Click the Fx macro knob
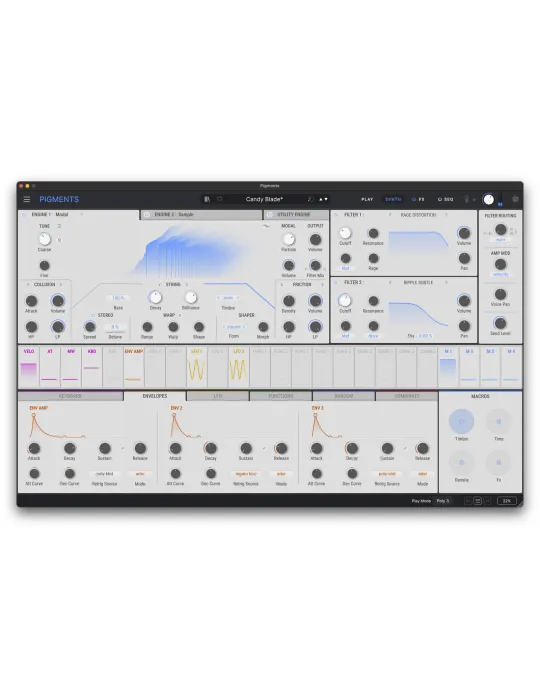Viewport: 540px width, 700px height. pos(498,462)
